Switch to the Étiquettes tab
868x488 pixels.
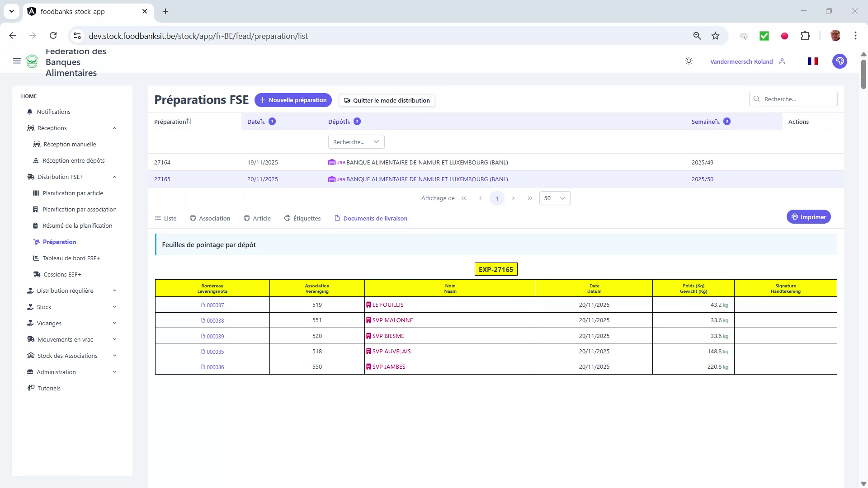pyautogui.click(x=302, y=218)
